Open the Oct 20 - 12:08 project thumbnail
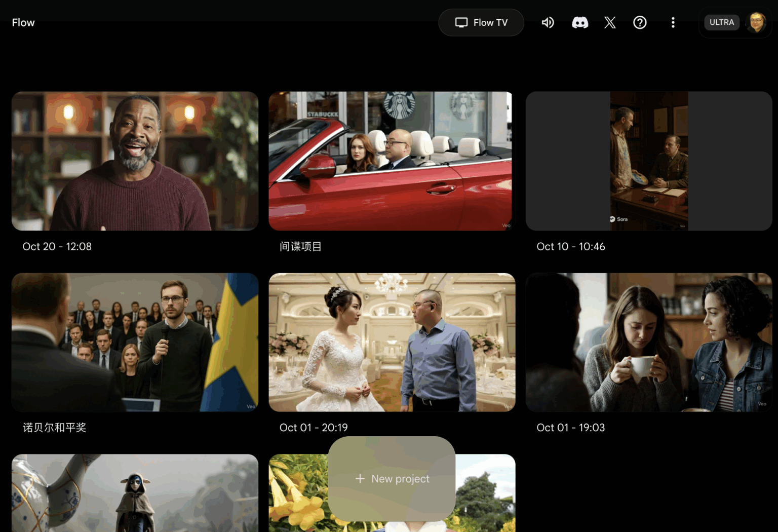The image size is (778, 532). click(135, 161)
